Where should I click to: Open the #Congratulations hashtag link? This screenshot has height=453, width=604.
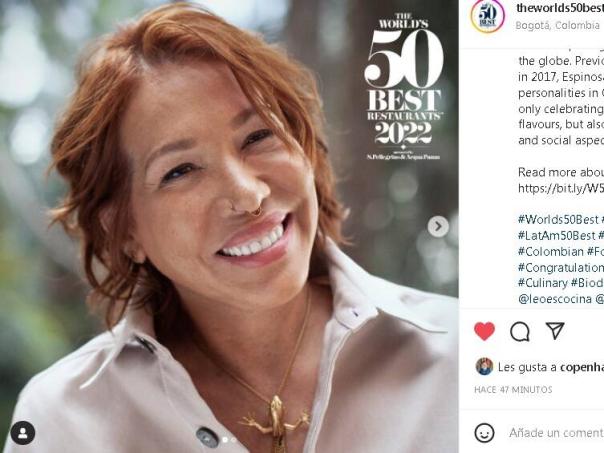point(560,267)
